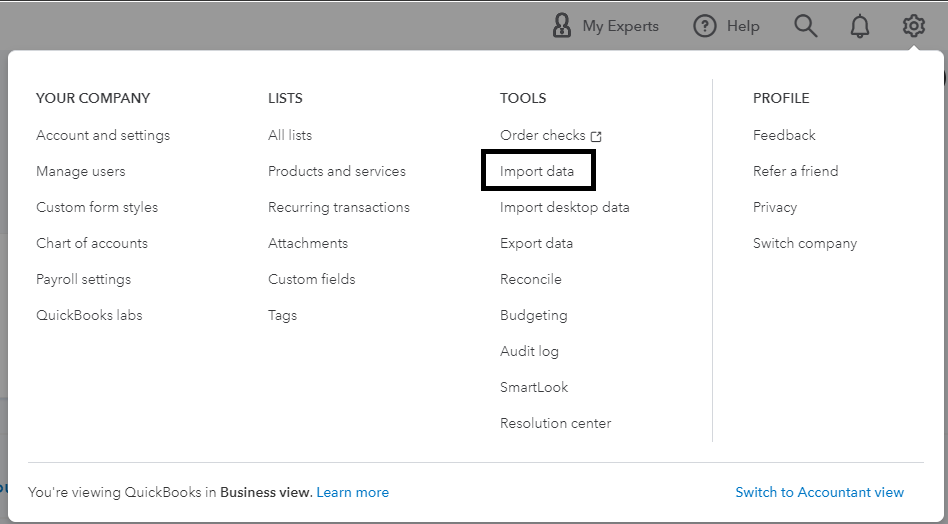
Task: Launch SmartLook
Action: 534,387
